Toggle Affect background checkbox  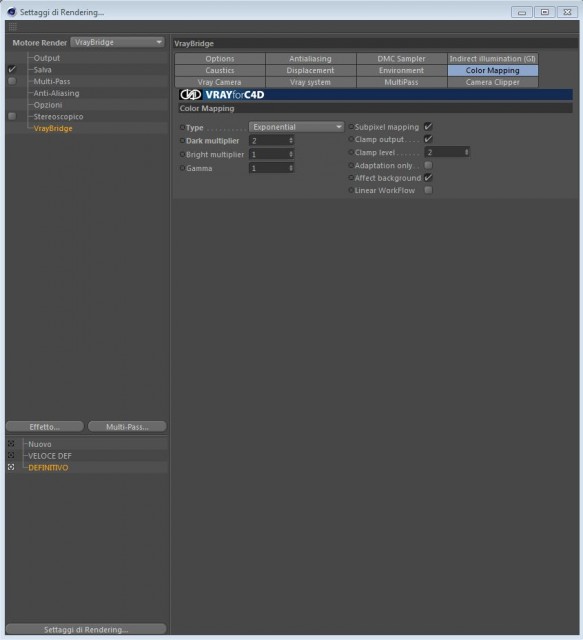click(x=428, y=178)
